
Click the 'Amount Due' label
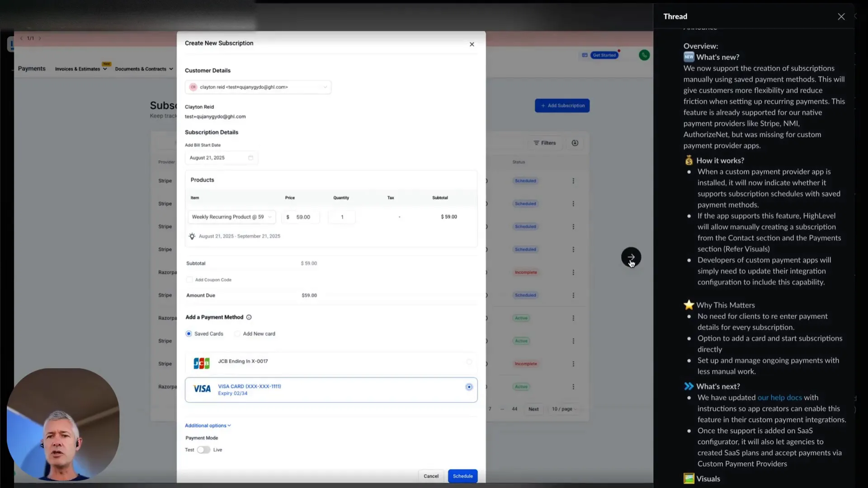click(x=201, y=296)
